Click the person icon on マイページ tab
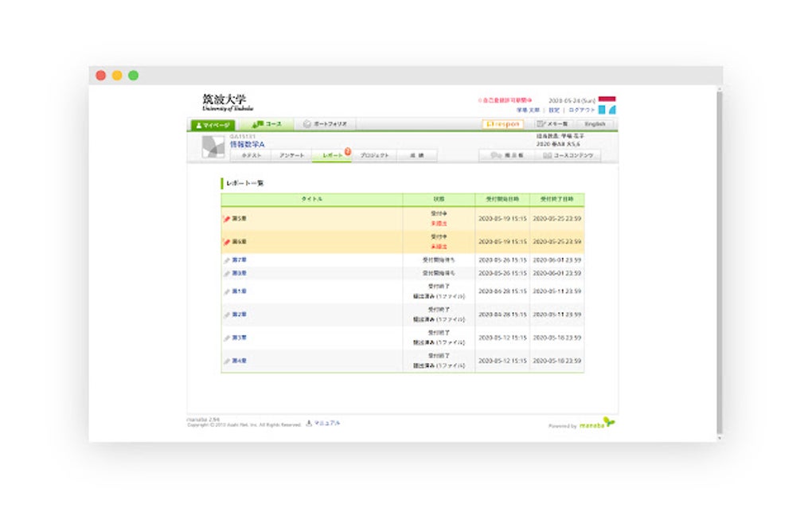The height and width of the screenshot is (508, 812). (199, 123)
